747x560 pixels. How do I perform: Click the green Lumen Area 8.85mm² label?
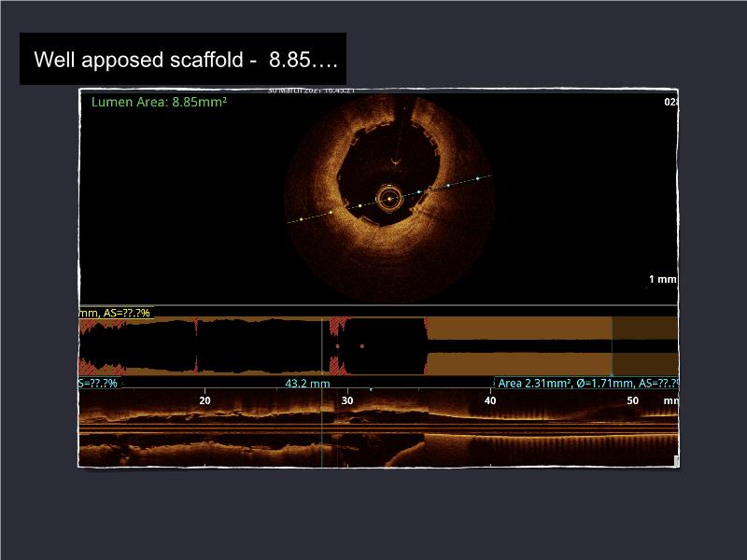tap(159, 102)
